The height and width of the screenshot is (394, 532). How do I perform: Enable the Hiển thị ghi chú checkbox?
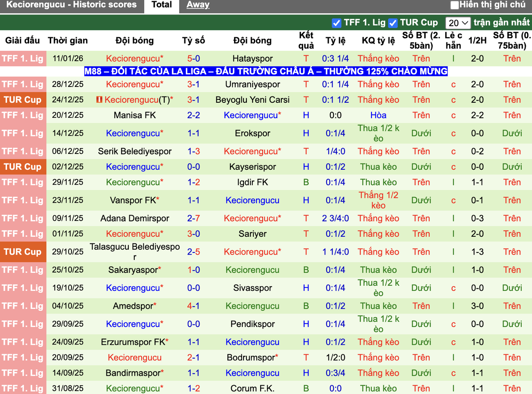point(455,5)
